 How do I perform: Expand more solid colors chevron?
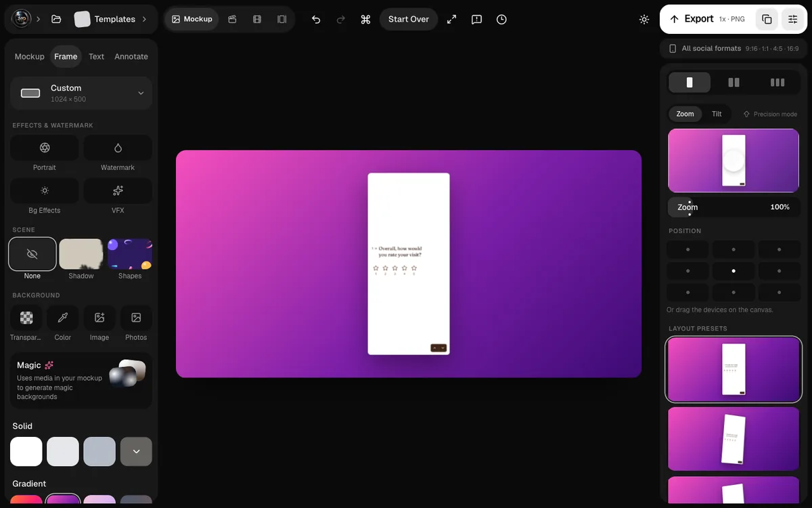[x=136, y=452]
